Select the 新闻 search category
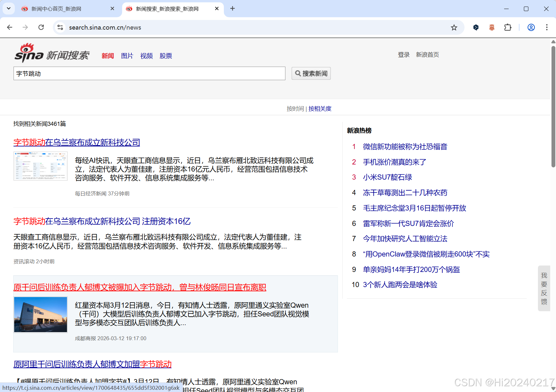Viewport: 556px width, 392px height. (108, 56)
